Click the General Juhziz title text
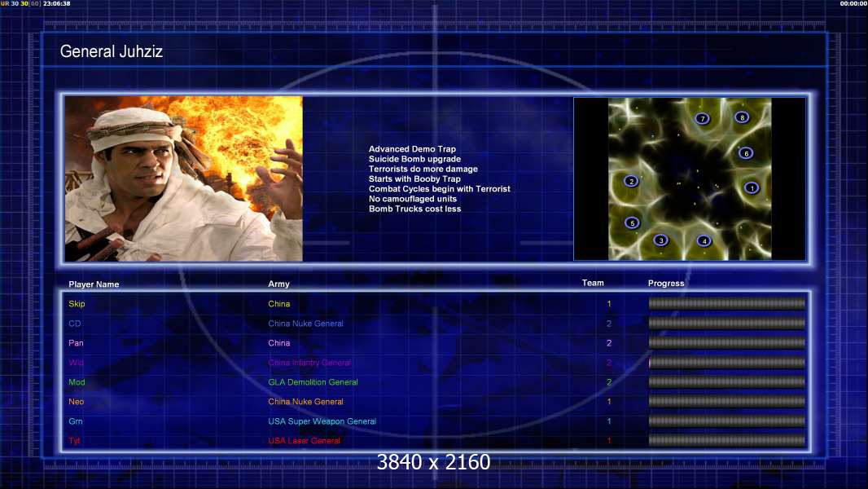Screen dimensions: 868x489 [112, 51]
